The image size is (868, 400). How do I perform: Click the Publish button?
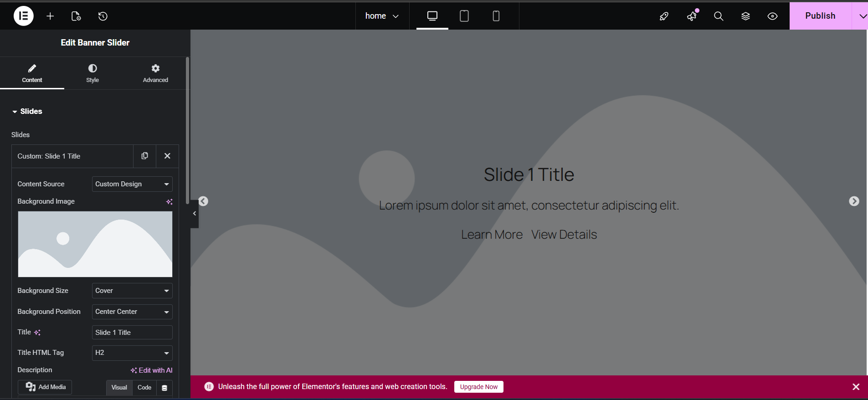[x=820, y=16]
